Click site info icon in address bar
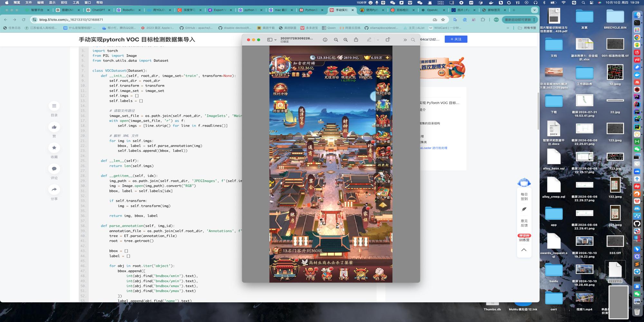This screenshot has width=644, height=322. point(34,20)
